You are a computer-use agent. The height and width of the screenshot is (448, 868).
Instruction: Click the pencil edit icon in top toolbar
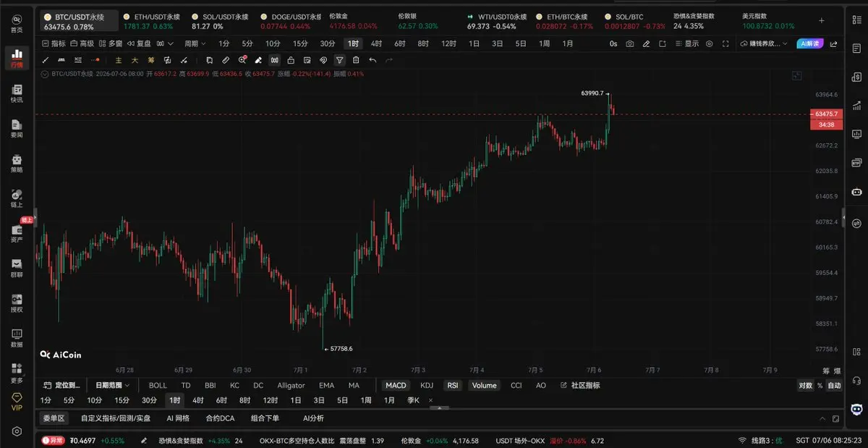pyautogui.click(x=646, y=43)
